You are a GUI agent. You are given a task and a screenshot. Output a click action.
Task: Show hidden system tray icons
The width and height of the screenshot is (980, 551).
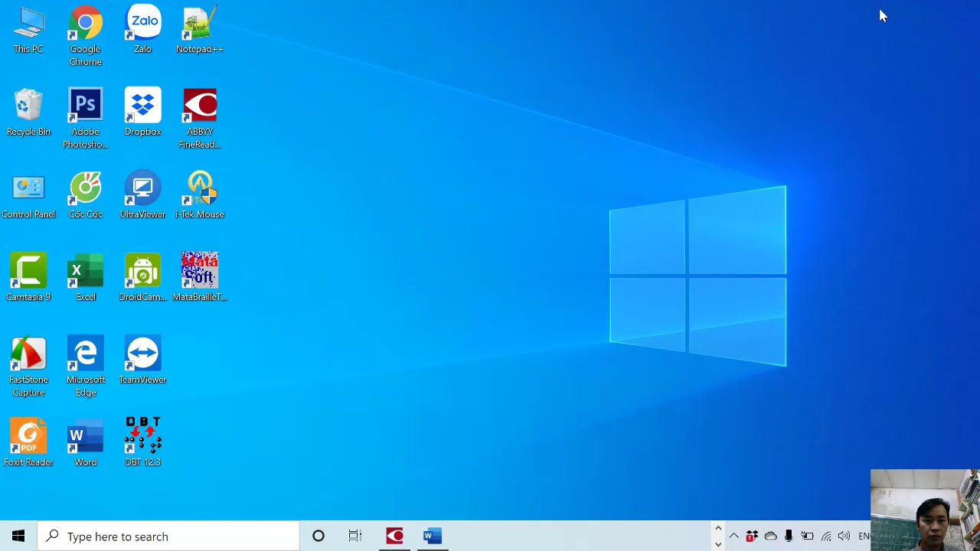734,536
